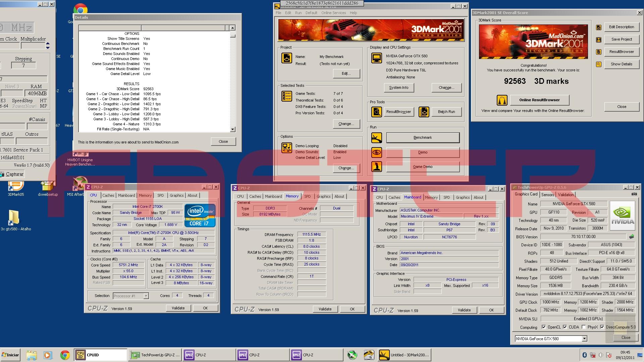
Task: Click the Capturar button
Action: coord(12,174)
